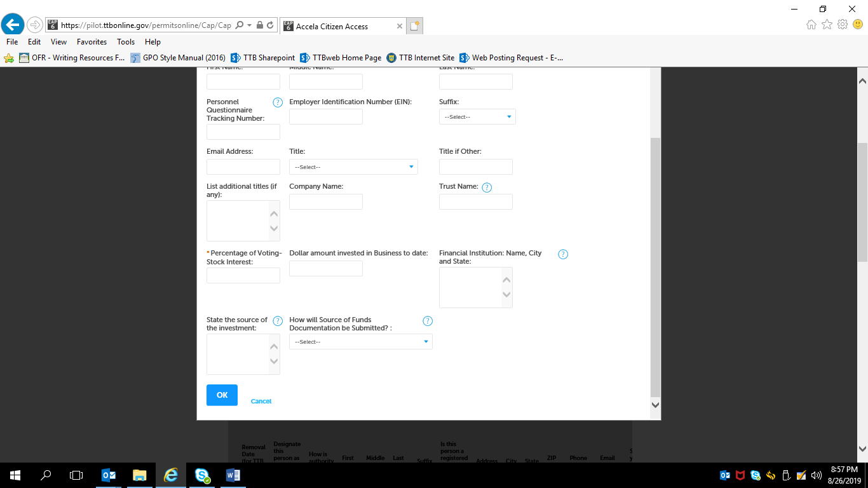The image size is (868, 488).
Task: Open a new browser tab
Action: tap(415, 26)
